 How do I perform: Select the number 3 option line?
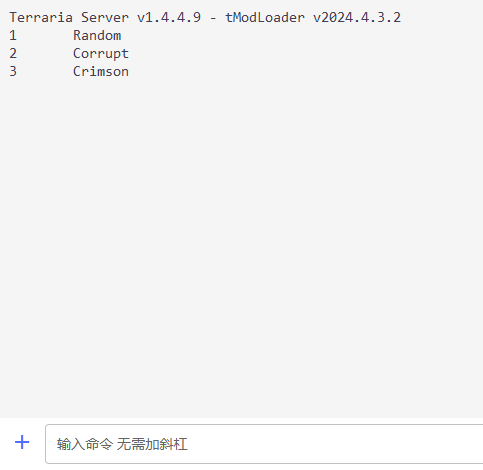point(69,71)
